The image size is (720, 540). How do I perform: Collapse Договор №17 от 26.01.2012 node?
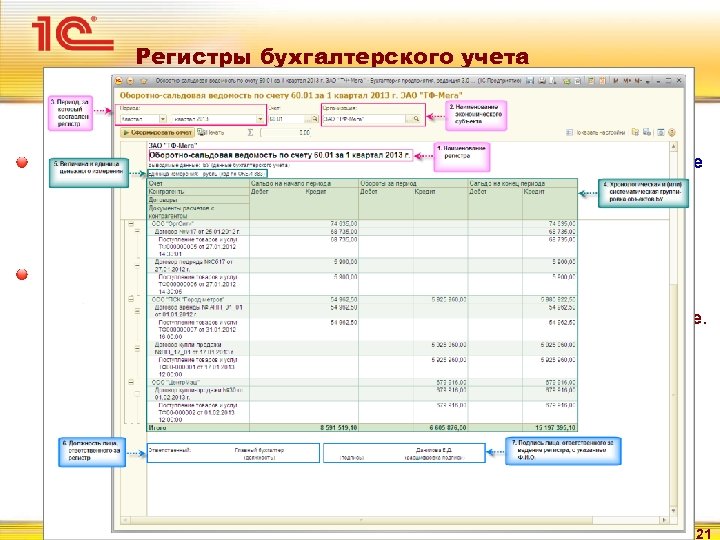(137, 231)
